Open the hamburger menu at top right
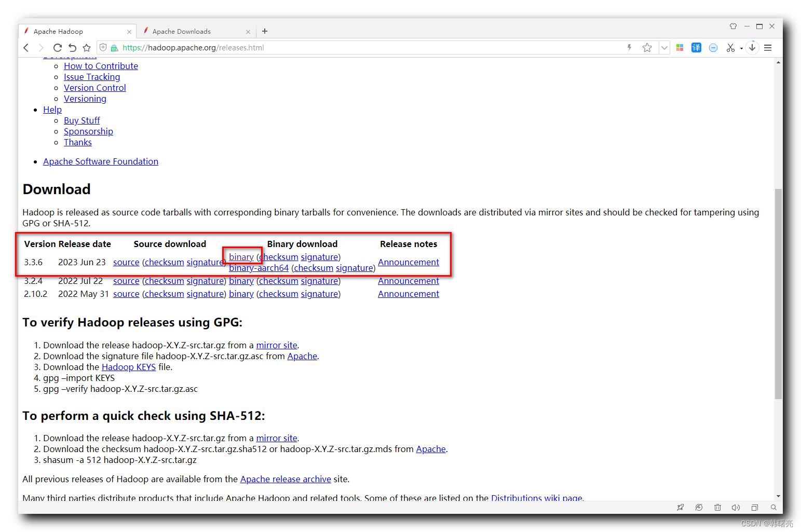This screenshot has height=532, width=801. point(767,47)
